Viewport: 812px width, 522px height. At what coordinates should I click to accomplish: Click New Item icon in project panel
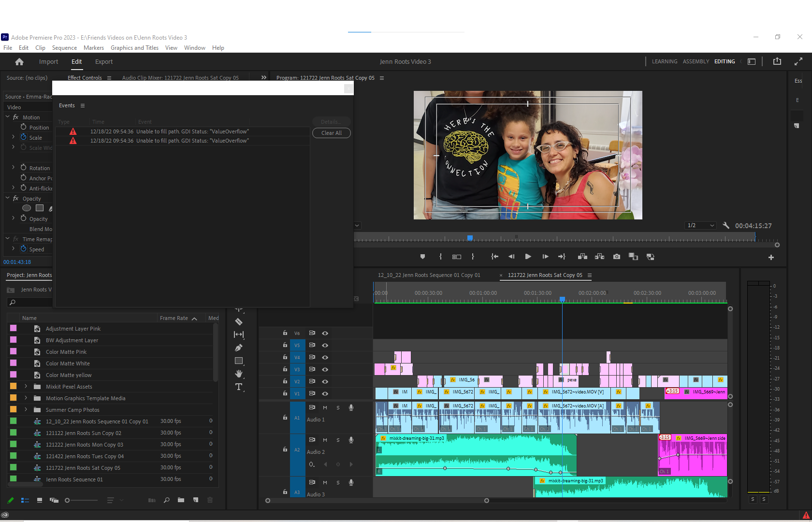(x=196, y=500)
